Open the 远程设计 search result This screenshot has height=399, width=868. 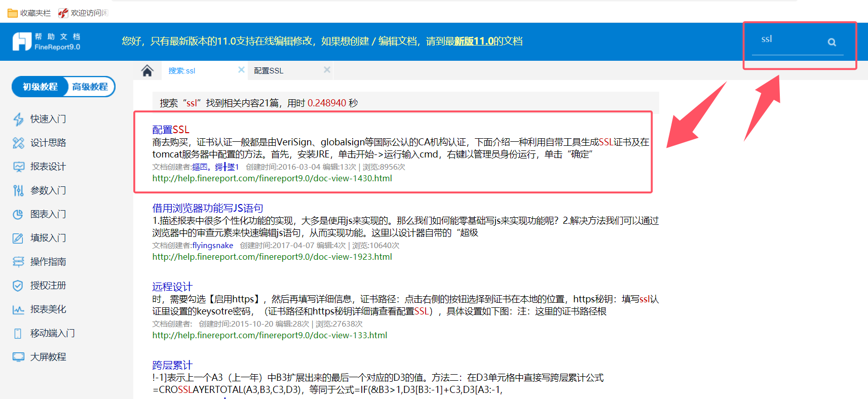tap(172, 287)
